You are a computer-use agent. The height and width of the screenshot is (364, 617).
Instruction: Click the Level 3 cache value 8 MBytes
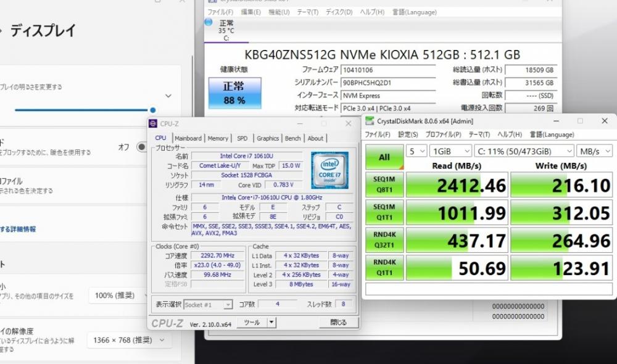(302, 284)
